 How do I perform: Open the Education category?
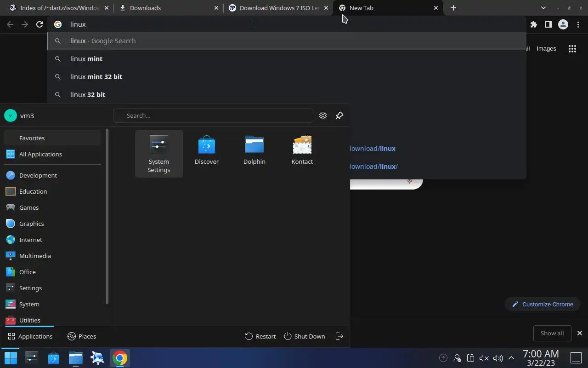[x=52, y=191]
